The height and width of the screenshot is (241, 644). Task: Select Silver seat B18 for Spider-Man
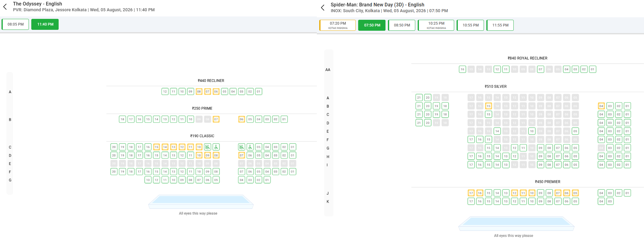(445, 106)
